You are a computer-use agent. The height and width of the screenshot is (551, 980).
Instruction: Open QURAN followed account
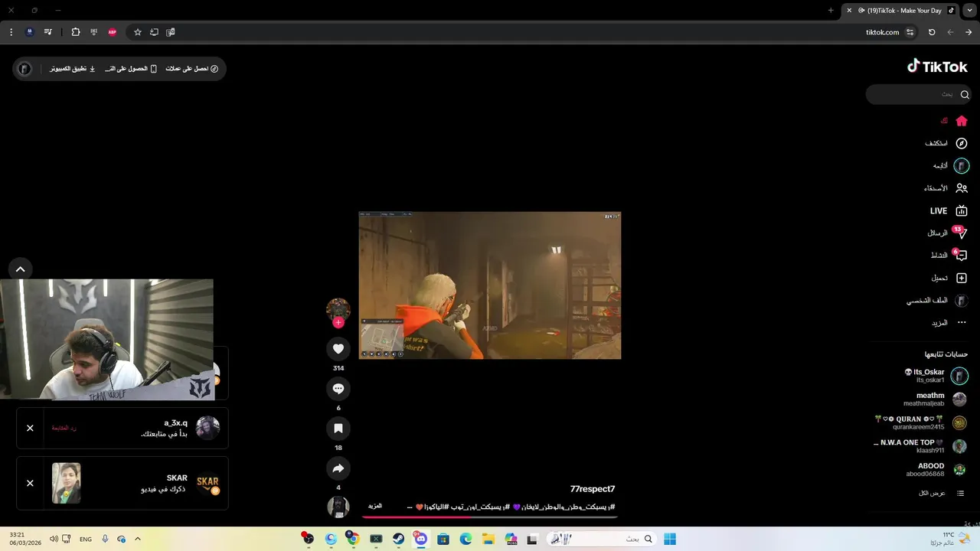coord(920,423)
